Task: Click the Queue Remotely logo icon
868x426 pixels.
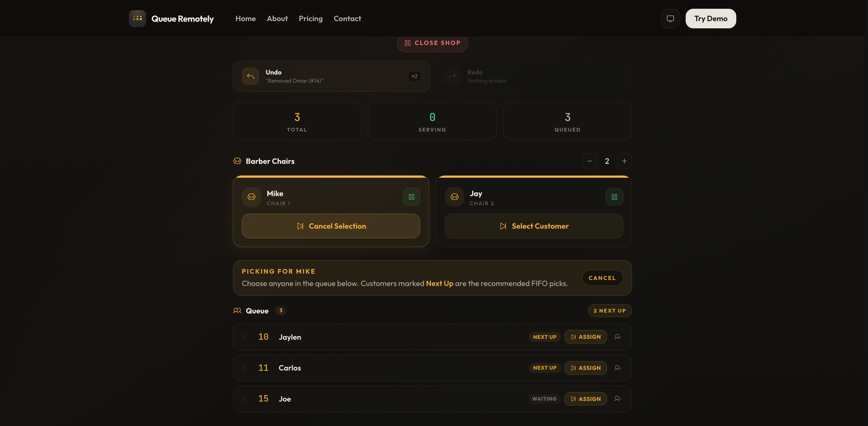Action: 137,18
